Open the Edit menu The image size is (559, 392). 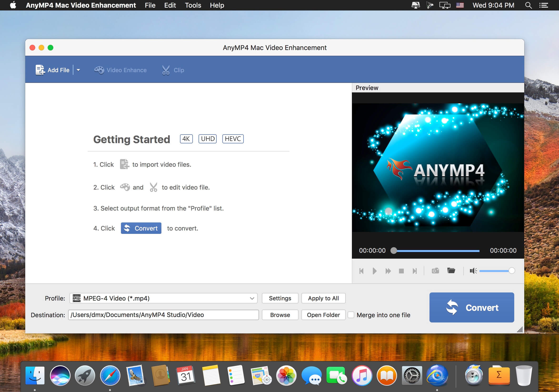(x=170, y=5)
